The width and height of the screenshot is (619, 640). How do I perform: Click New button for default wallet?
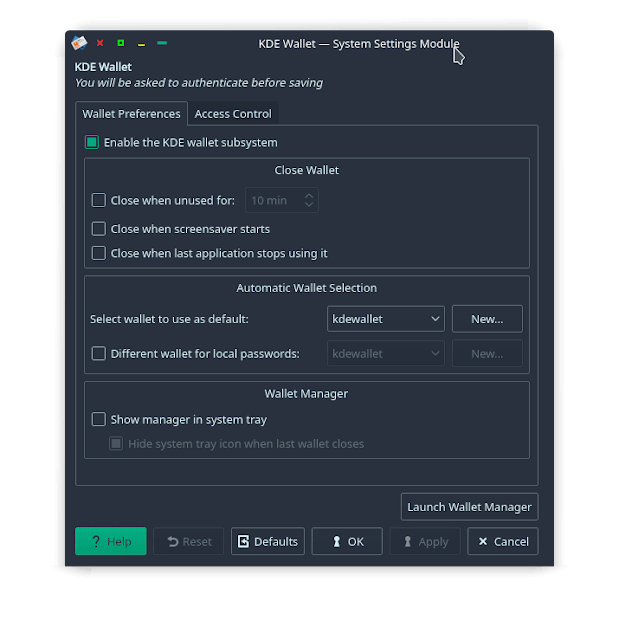pos(487,319)
